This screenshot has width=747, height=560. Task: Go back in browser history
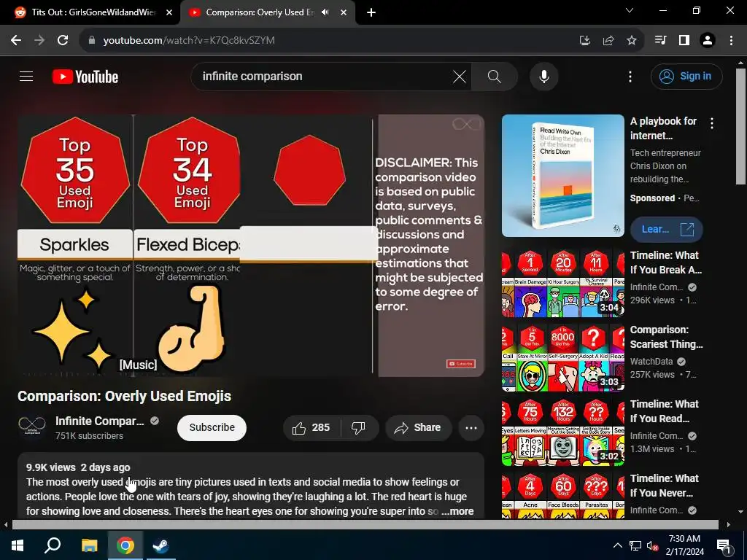[x=16, y=41]
